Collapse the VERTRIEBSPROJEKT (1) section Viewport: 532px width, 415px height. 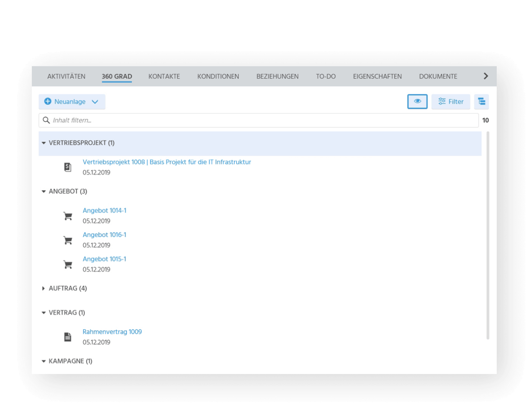pyautogui.click(x=43, y=143)
